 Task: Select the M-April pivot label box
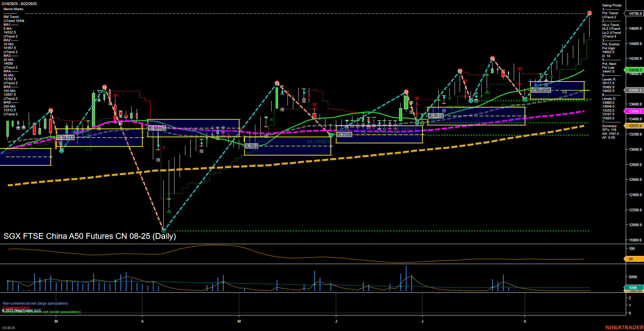pyautogui.click(x=158, y=128)
